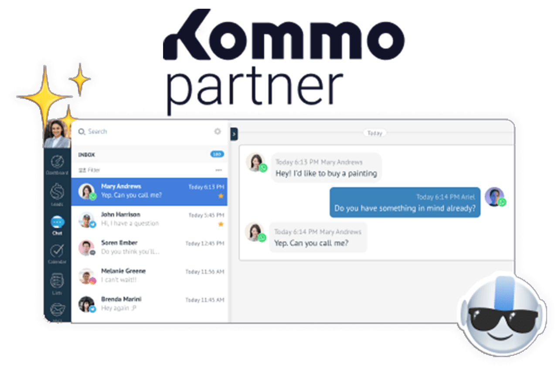Click the sunglasses robot mascot
The height and width of the screenshot is (392, 558).
pos(501,314)
